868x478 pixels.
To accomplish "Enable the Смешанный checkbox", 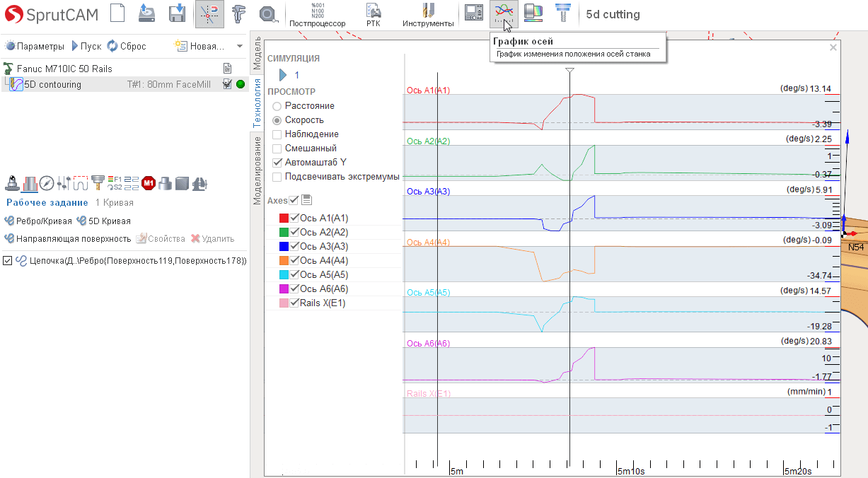I will pyautogui.click(x=277, y=148).
